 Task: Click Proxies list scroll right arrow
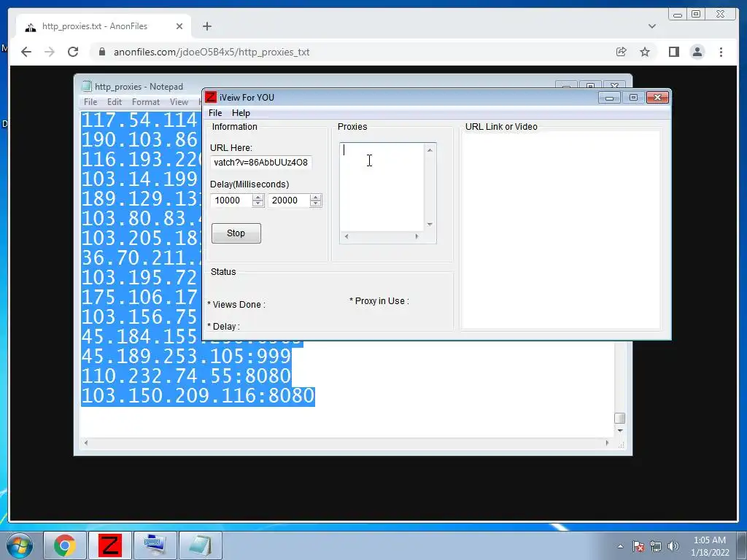click(x=417, y=237)
